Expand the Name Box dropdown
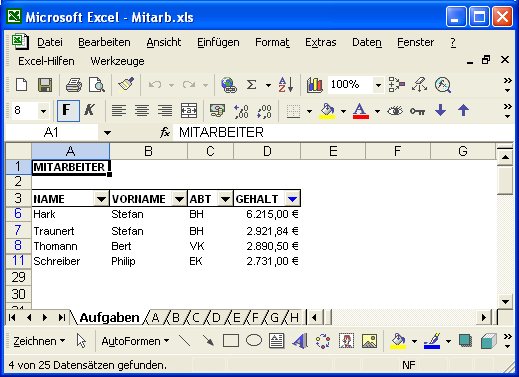The image size is (519, 377). [x=107, y=133]
